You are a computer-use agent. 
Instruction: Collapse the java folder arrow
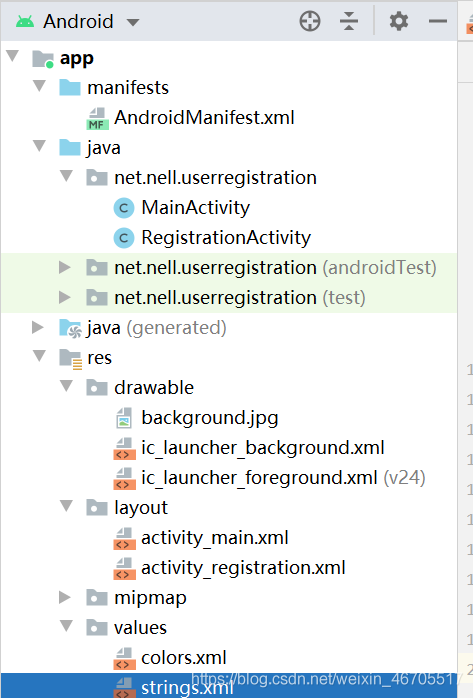(40, 146)
